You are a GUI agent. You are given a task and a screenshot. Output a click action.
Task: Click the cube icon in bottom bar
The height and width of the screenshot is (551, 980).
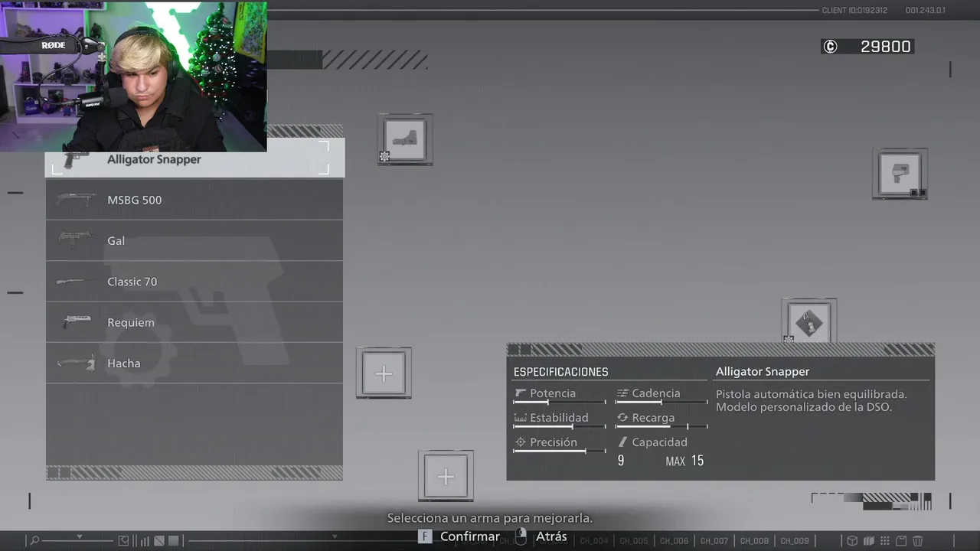(x=851, y=541)
